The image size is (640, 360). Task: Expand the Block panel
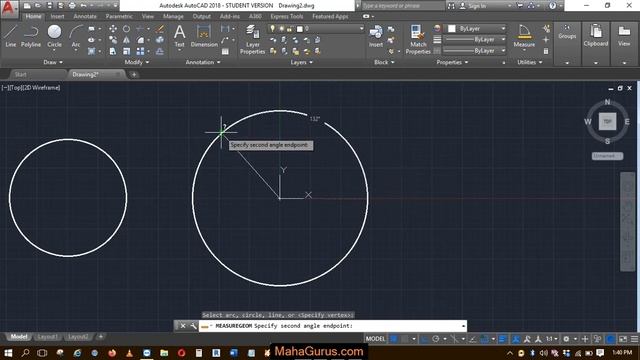click(384, 62)
